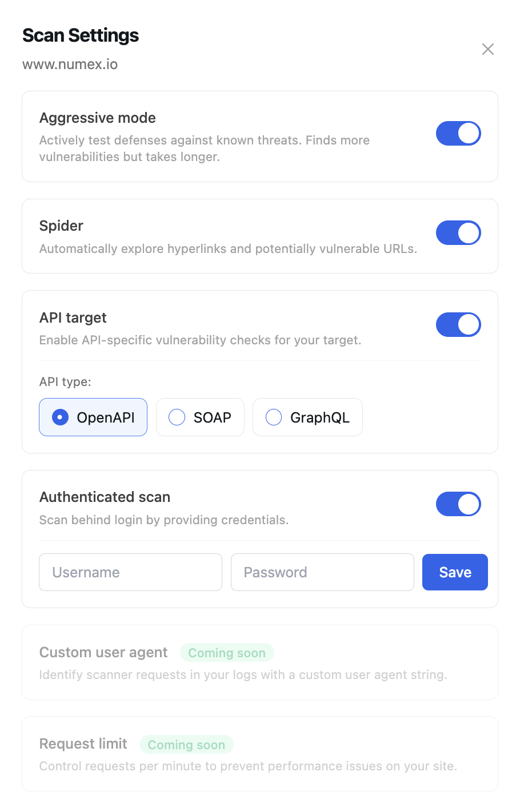Click the Password input field
Image resolution: width=520 pixels, height=812 pixels.
(322, 572)
